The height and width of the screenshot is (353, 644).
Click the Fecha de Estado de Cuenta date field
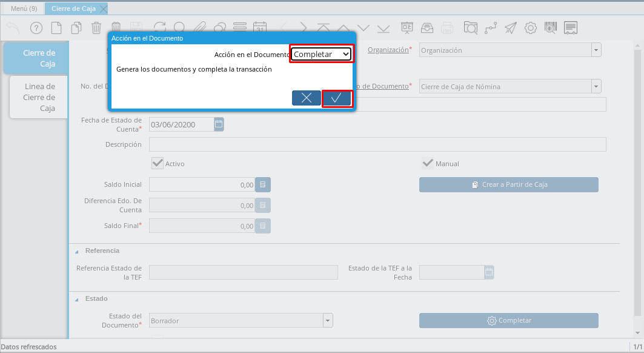coord(182,124)
